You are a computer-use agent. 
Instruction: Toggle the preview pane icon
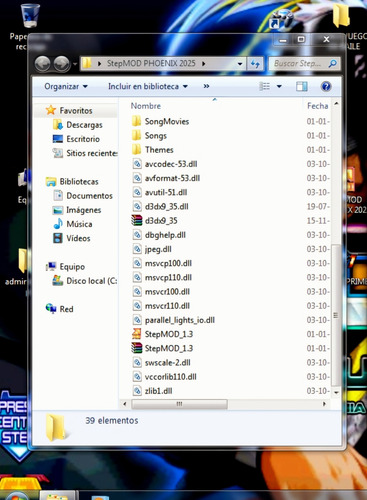click(302, 87)
